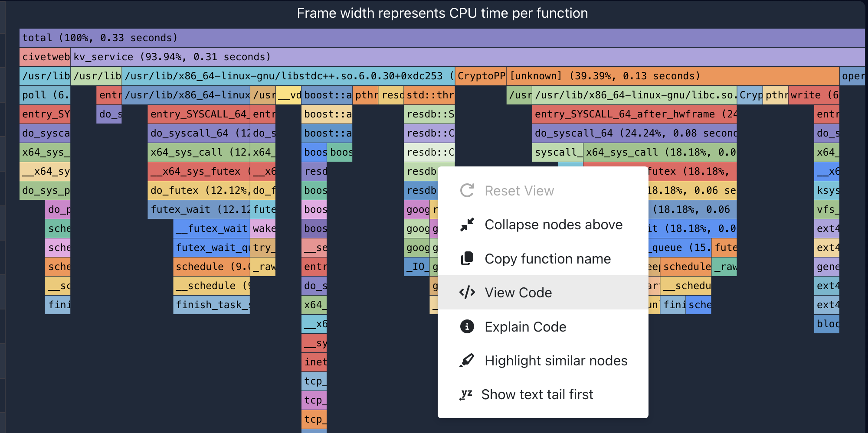This screenshot has width=868, height=433.
Task: Click the Show text tail first icon
Action: point(465,394)
